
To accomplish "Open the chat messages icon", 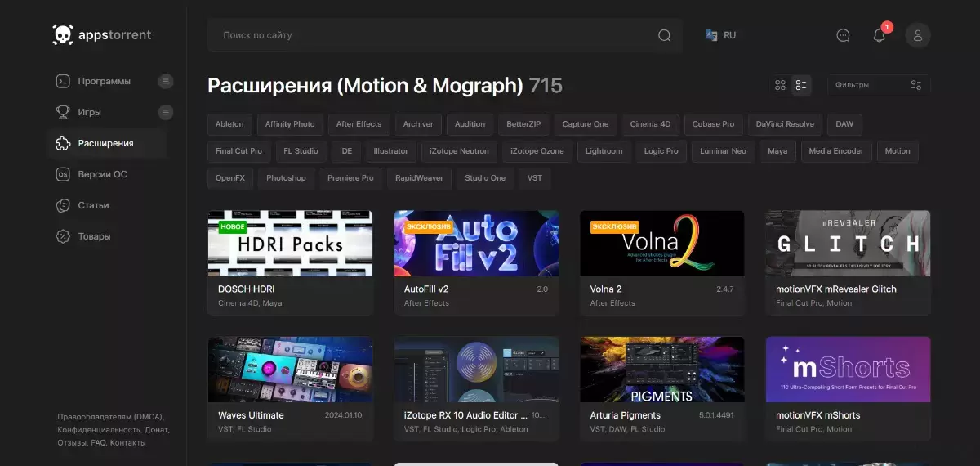I will coord(844,35).
